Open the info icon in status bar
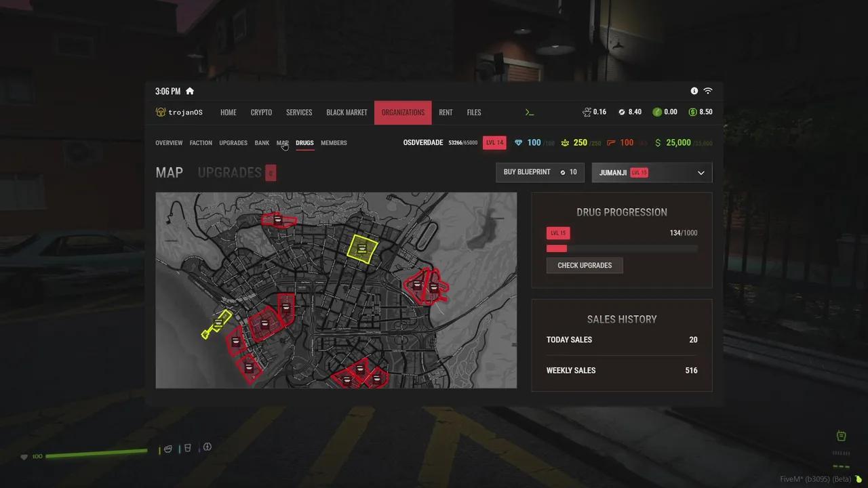Viewport: 868px width, 488px height. [x=694, y=91]
